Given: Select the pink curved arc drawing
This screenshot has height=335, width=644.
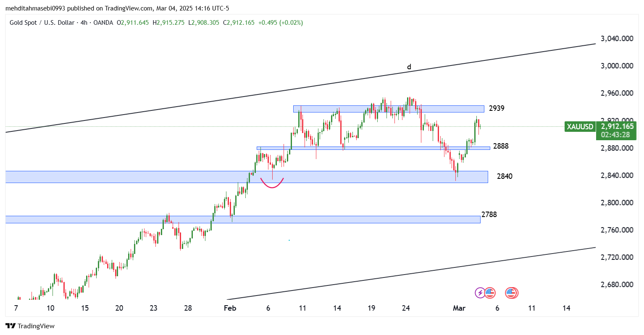Looking at the screenshot, I should click(272, 183).
